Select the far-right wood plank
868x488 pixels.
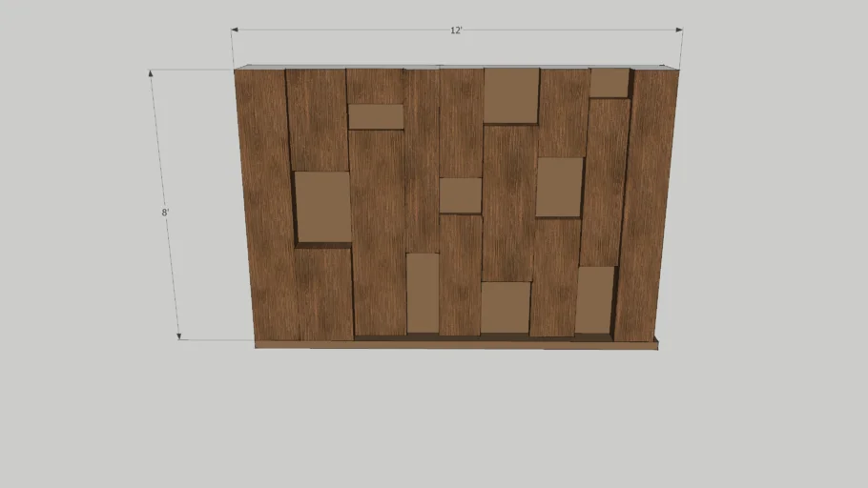pyautogui.click(x=647, y=205)
